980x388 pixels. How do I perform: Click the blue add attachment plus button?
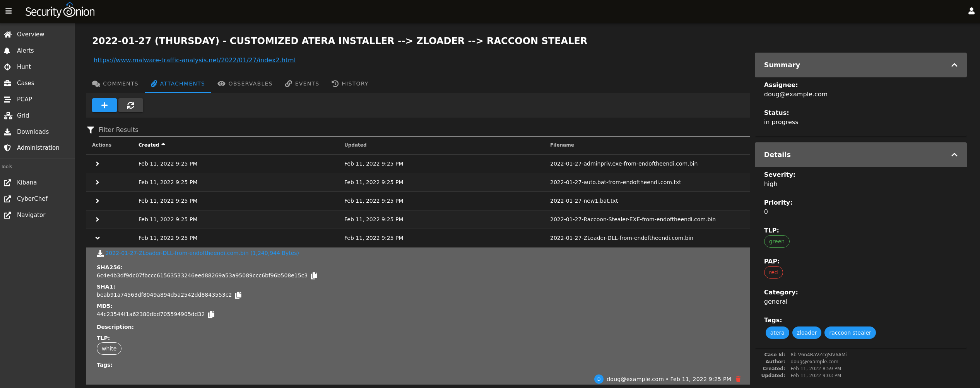pos(104,105)
